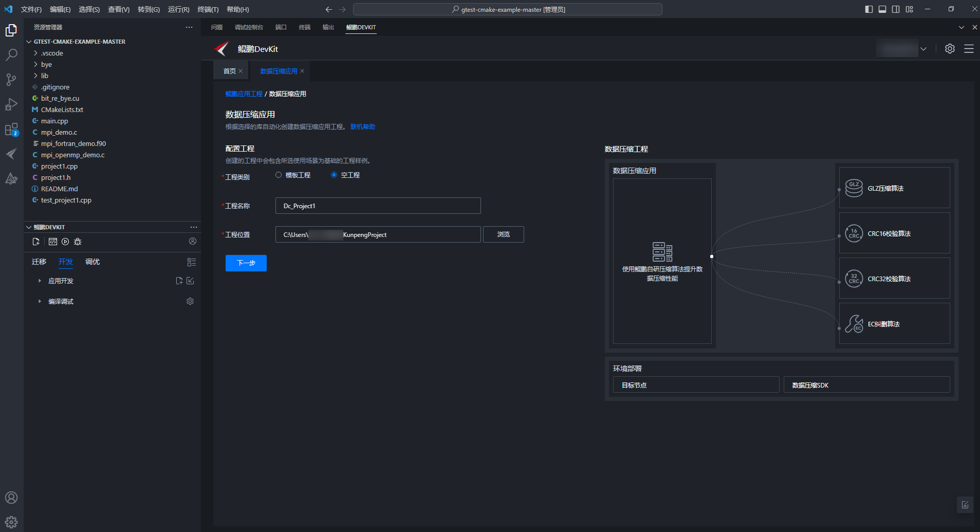Click new-file icon on 应用开发 row
Screen dimensions: 980x532
click(179, 281)
